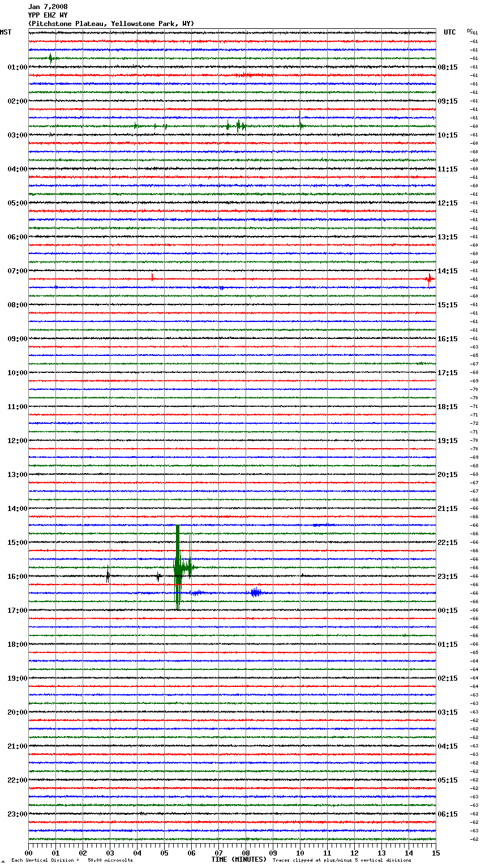
Task: Select the 01:00 MST time label
Action: pyautogui.click(x=18, y=67)
